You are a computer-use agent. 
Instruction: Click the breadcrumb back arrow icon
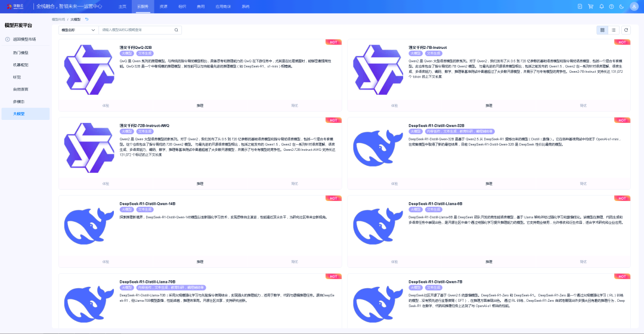(86, 19)
